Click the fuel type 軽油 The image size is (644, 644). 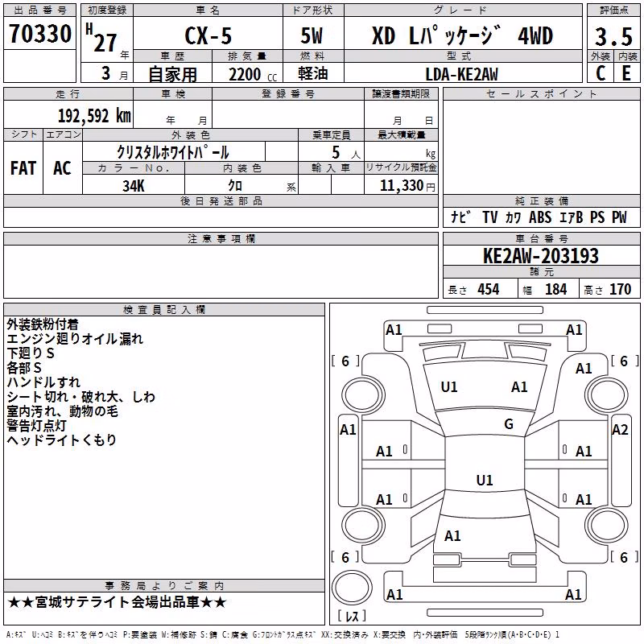coord(313,73)
